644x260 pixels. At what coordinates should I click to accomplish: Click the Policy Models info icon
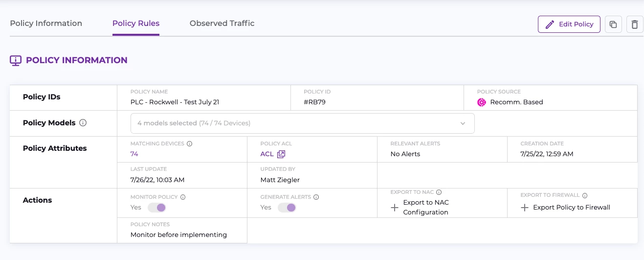coord(83,123)
